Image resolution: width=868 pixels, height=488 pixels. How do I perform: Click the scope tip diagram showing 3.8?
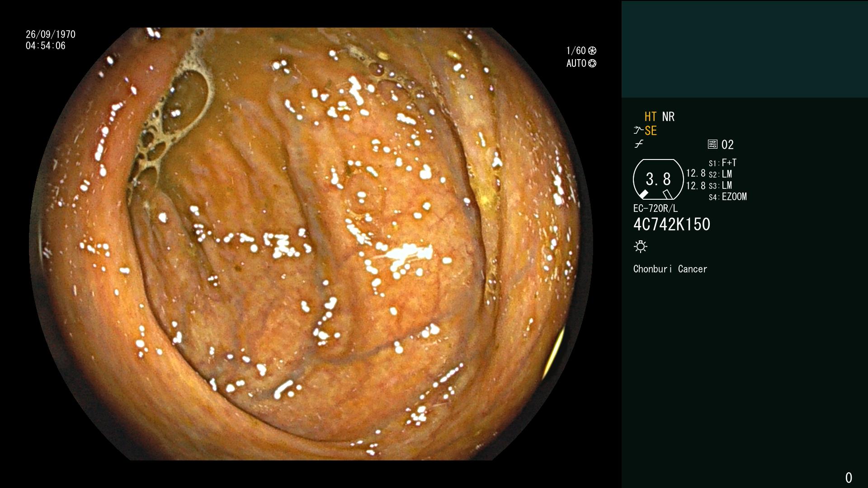coord(658,179)
